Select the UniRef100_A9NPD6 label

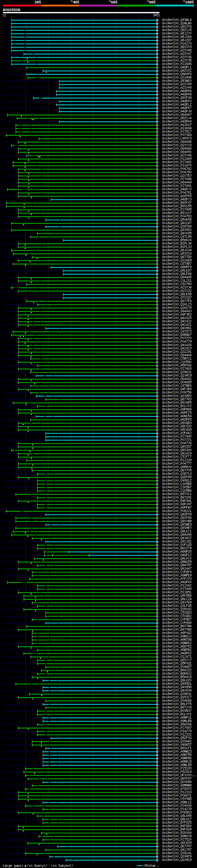point(176,758)
